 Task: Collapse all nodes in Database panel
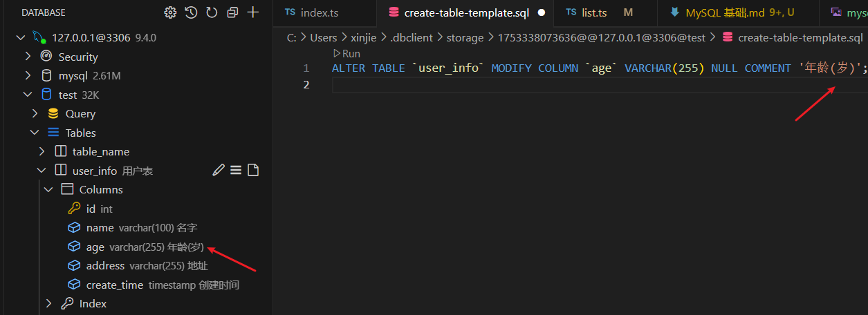click(232, 12)
